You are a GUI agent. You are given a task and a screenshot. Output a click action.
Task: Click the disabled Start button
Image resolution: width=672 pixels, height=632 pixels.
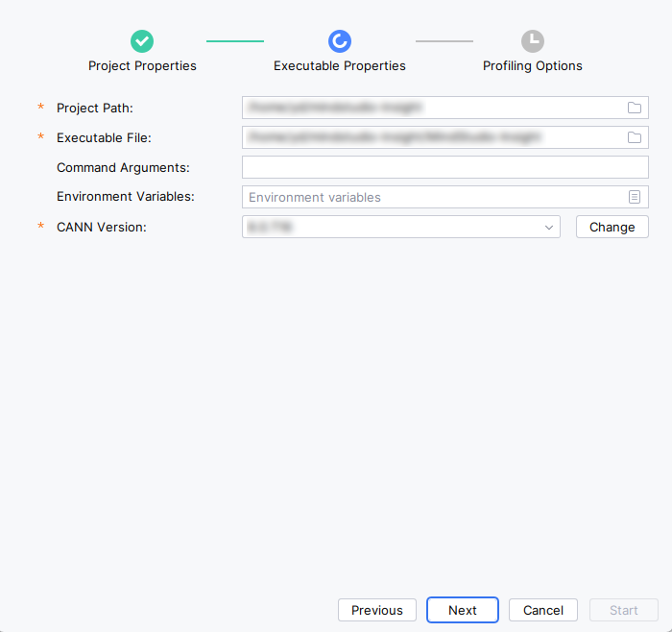point(624,610)
